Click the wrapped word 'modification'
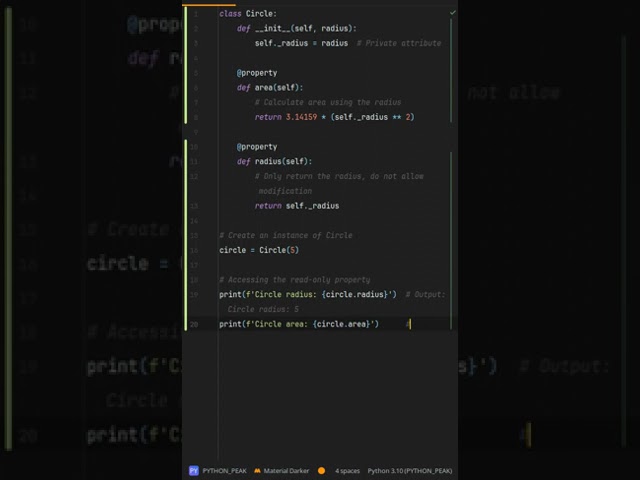The image size is (640, 480). click(285, 191)
